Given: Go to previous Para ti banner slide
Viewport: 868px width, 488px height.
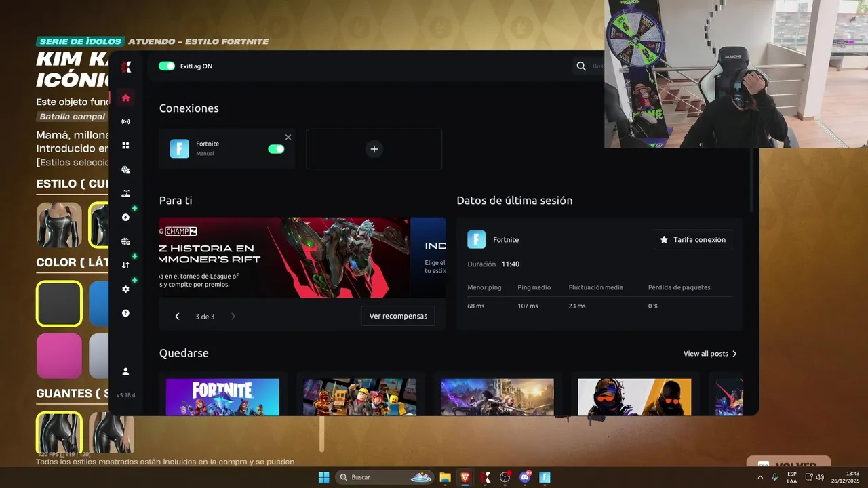Looking at the screenshot, I should click(178, 317).
